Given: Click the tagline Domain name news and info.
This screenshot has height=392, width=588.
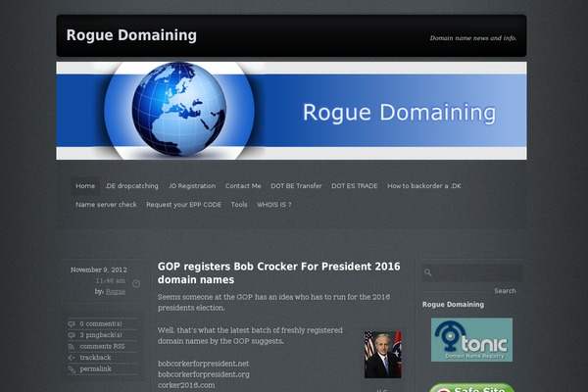Looking at the screenshot, I should coord(473,38).
